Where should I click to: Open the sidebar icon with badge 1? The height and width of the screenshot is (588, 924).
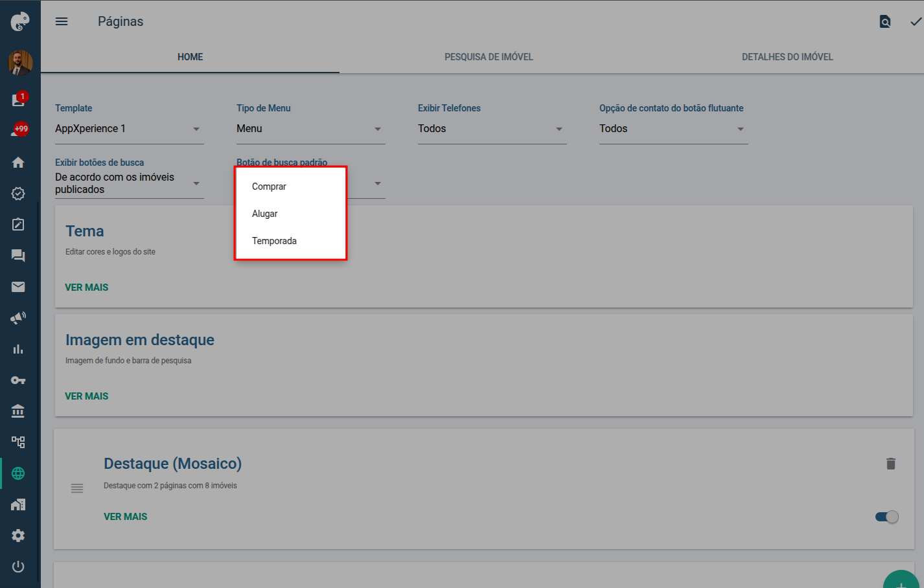point(19,99)
